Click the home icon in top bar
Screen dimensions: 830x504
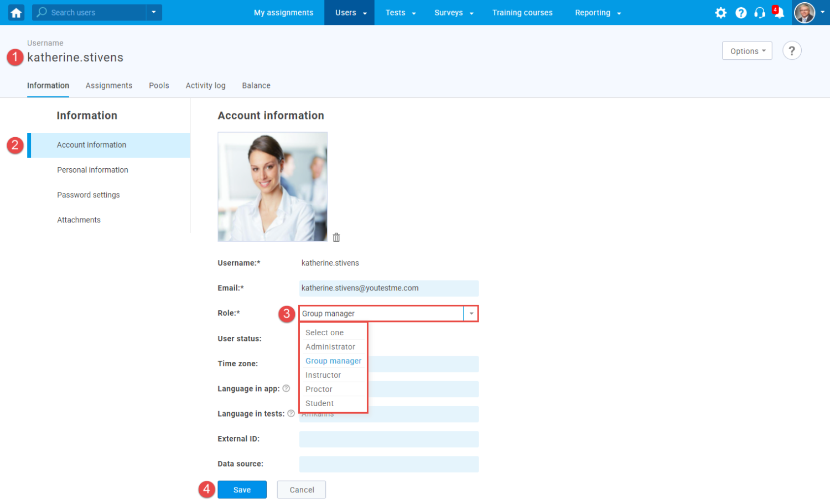click(16, 13)
